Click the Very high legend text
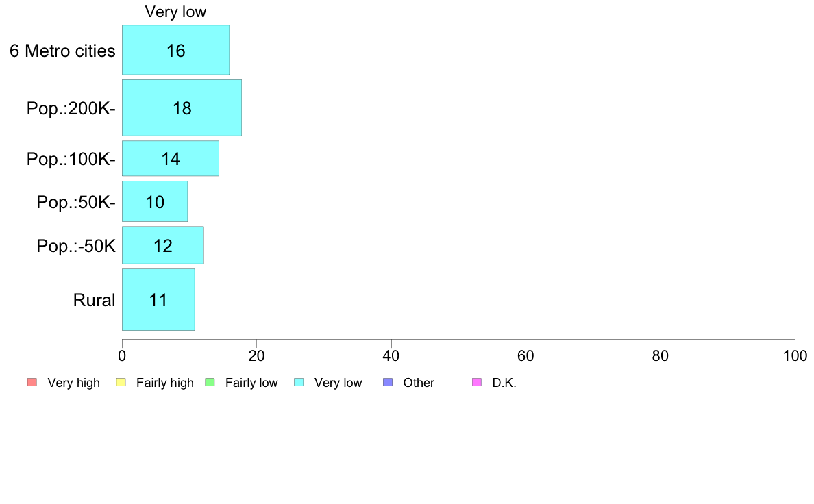814x504 pixels. coord(74,383)
